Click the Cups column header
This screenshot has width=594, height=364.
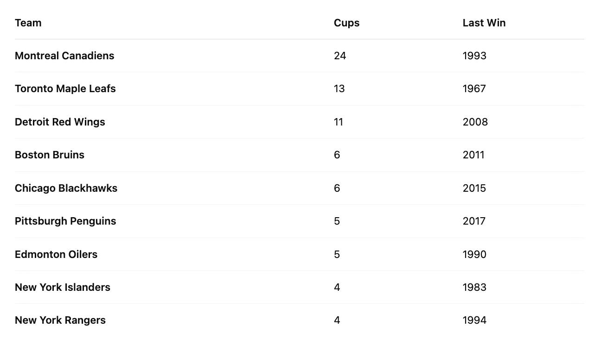[346, 23]
